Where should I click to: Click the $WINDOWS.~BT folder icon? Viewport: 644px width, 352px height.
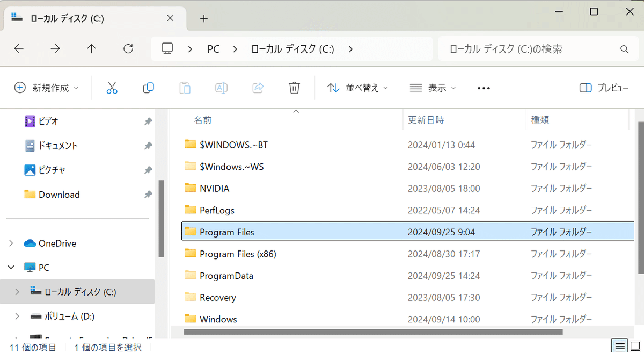click(x=191, y=144)
